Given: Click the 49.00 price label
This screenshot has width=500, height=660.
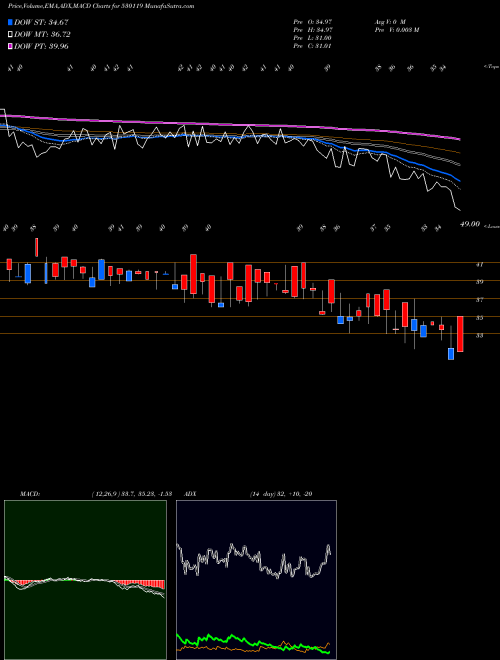Looking at the screenshot, I should (x=470, y=224).
